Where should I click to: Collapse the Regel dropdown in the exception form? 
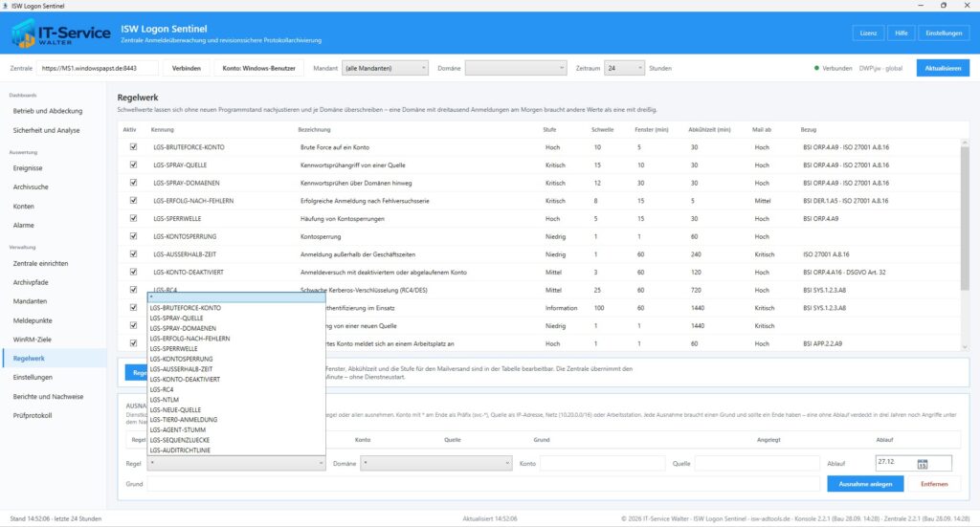coord(236,463)
